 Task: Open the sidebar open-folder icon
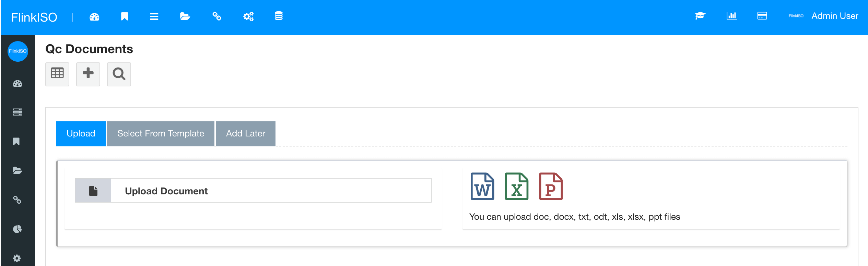pos(17,170)
